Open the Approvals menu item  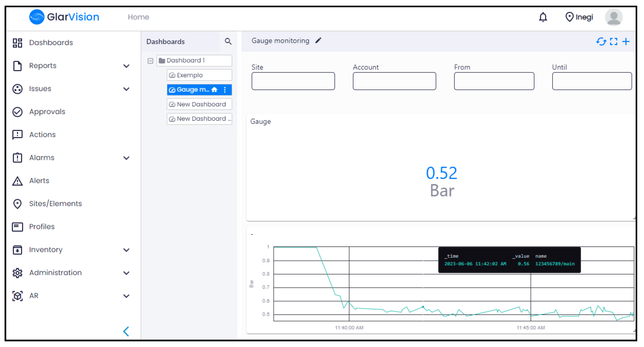coord(47,112)
